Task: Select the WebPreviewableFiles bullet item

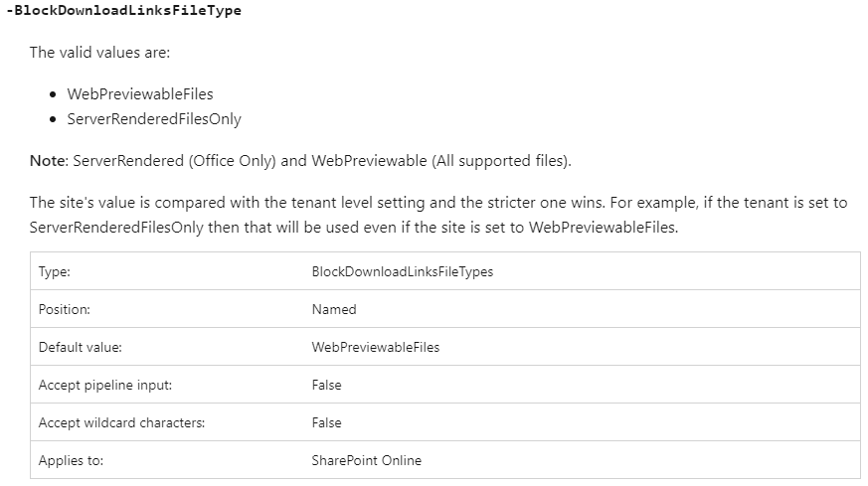Action: 140,94
